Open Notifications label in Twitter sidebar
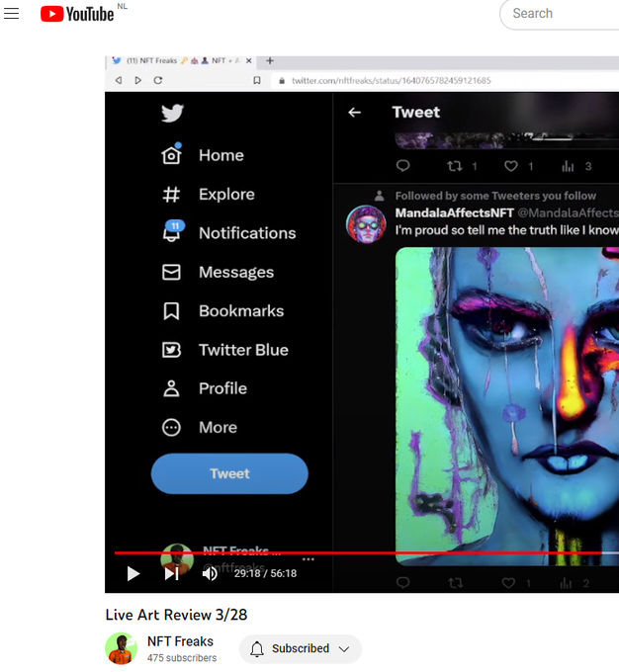619x672 pixels. (247, 233)
